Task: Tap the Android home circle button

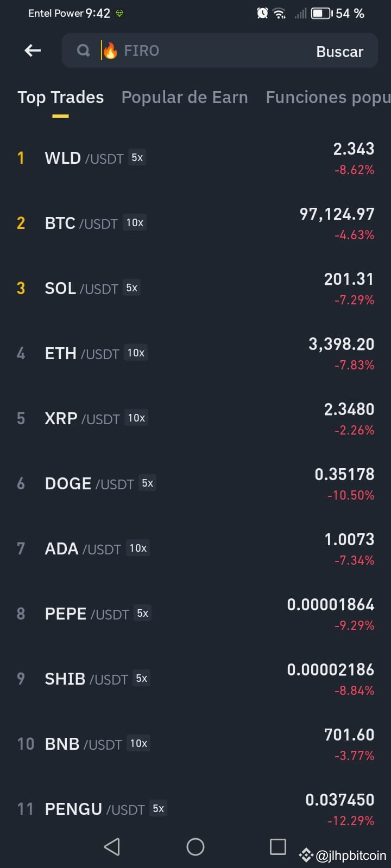Action: (195, 846)
